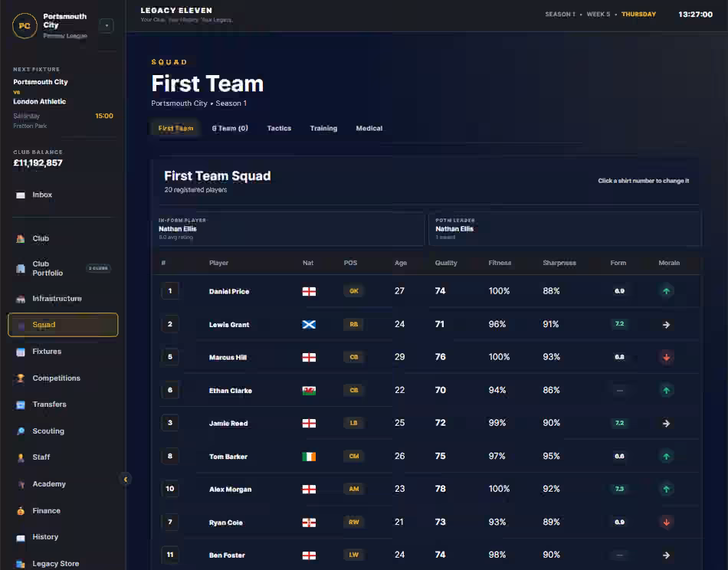Viewport: 728px width, 570px height.
Task: Click the In-Form Player Nathan Ellis card
Action: click(290, 229)
